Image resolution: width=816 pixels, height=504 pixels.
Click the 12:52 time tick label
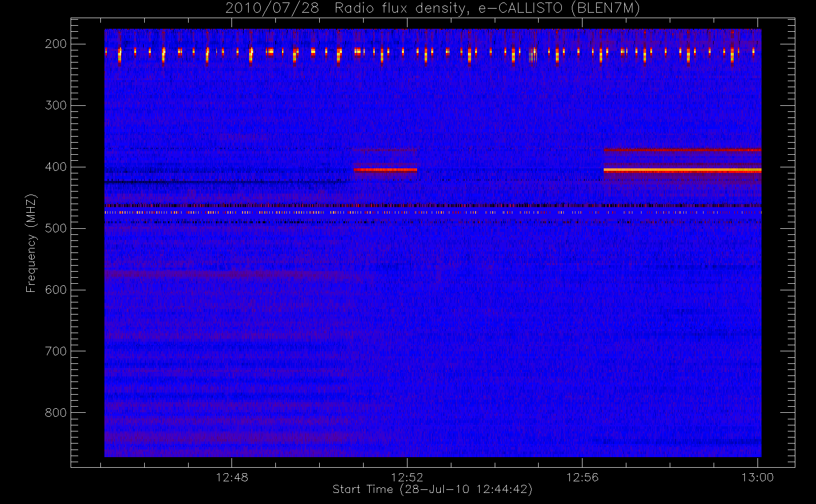point(407,477)
